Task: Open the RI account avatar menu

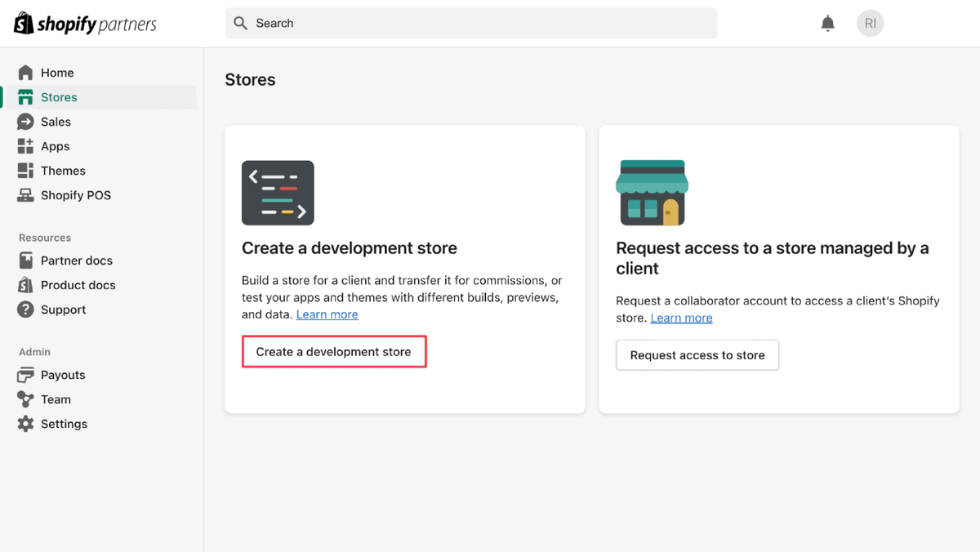Action: [x=870, y=23]
